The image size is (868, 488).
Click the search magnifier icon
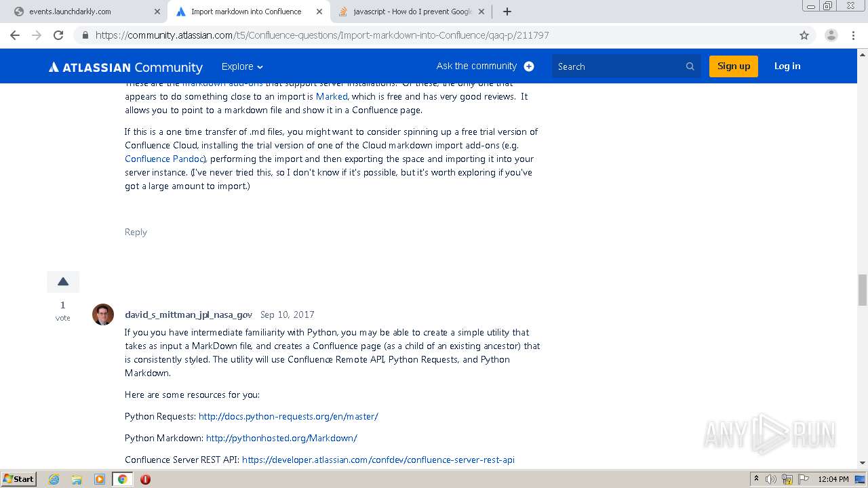tap(690, 66)
